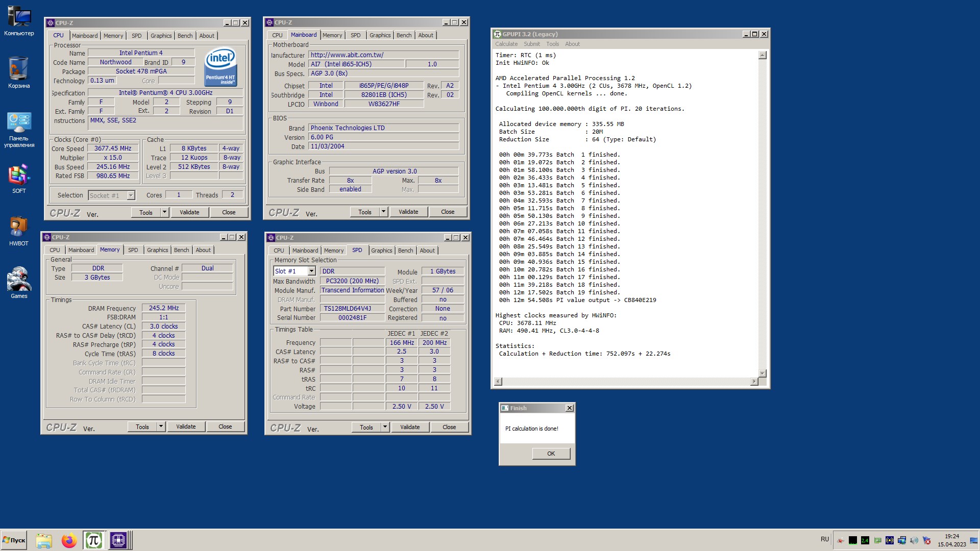
Task: Open the About menu in GPUPI
Action: (572, 44)
